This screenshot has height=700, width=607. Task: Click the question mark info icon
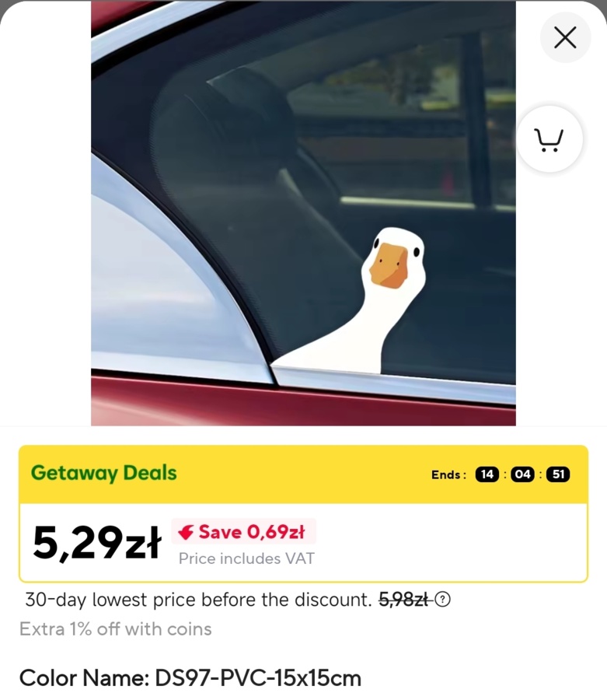[442, 599]
